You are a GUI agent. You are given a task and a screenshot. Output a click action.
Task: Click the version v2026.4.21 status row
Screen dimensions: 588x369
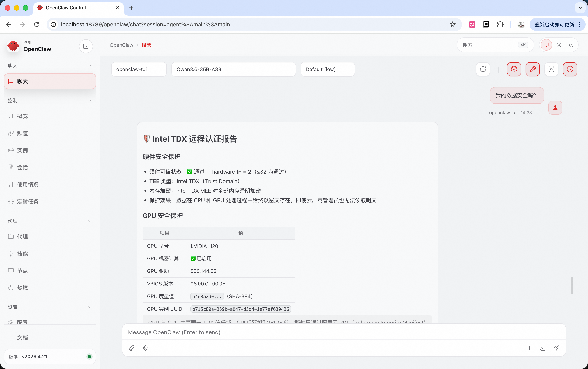[50, 357]
